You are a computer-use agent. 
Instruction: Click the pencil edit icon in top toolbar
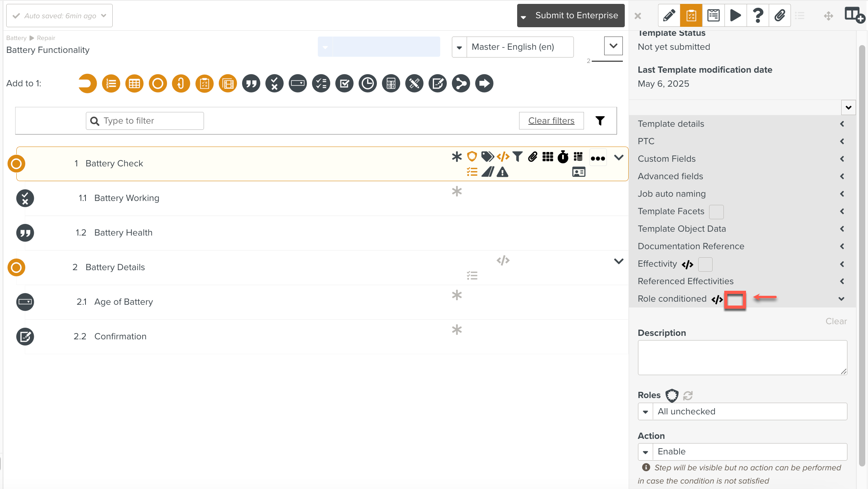click(x=669, y=16)
